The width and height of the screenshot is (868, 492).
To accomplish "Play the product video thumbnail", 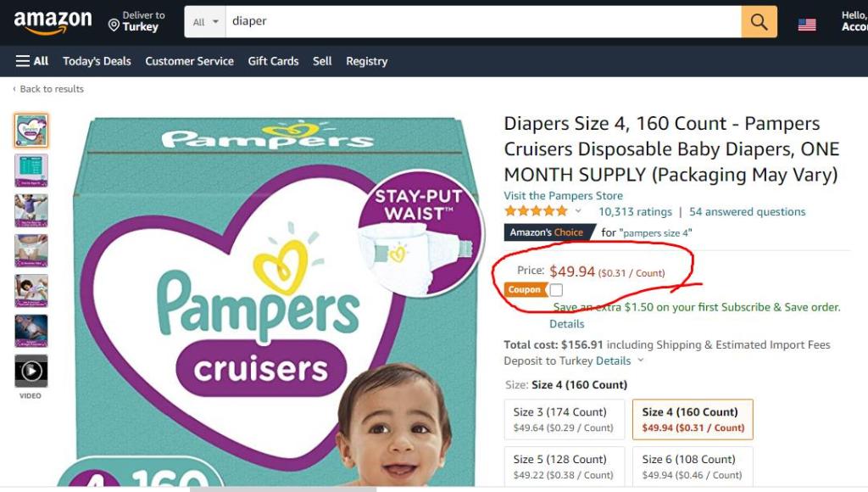I will [31, 371].
